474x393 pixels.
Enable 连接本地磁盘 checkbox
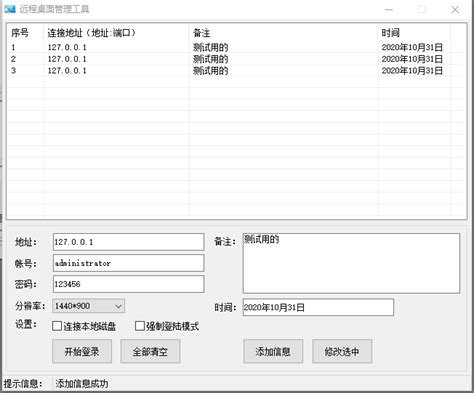point(57,326)
